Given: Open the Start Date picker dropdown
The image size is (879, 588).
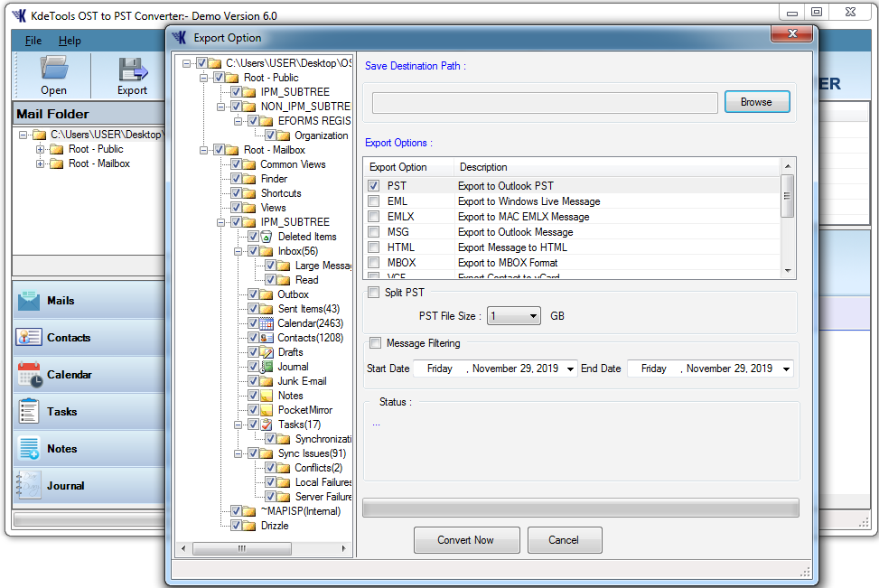Looking at the screenshot, I should tap(570, 369).
